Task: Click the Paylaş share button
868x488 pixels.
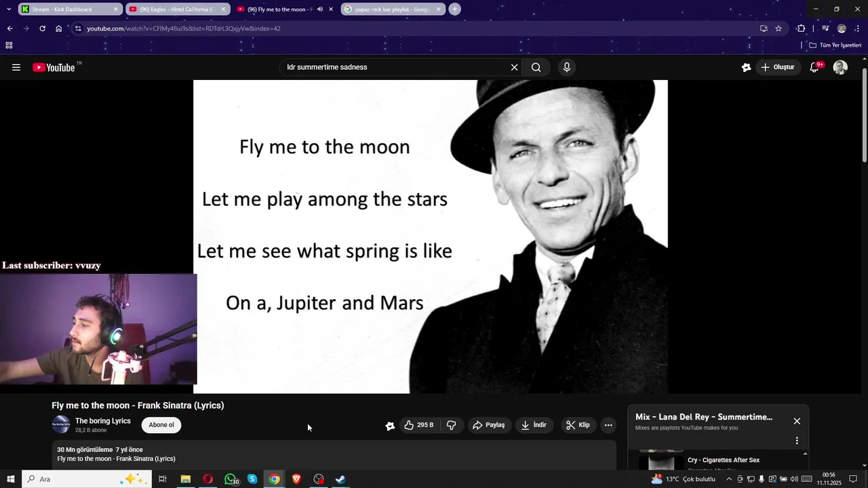Action: coord(488,425)
